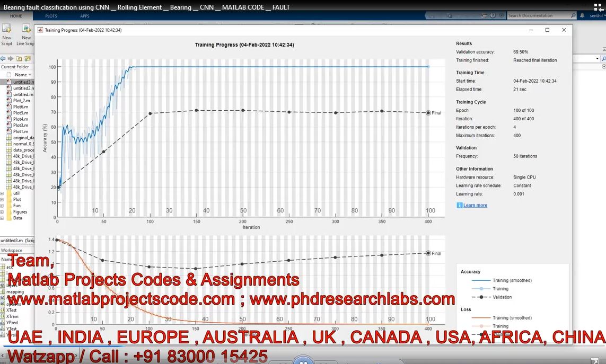Switch to the APPS tab

point(84,16)
